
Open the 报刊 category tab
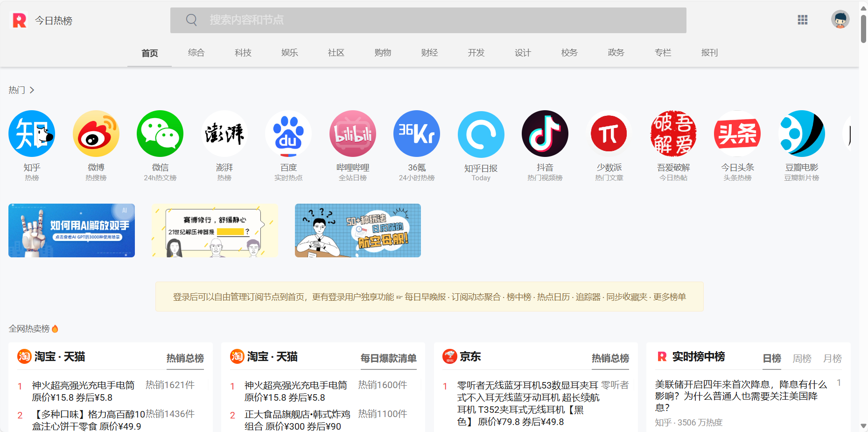[x=710, y=53]
